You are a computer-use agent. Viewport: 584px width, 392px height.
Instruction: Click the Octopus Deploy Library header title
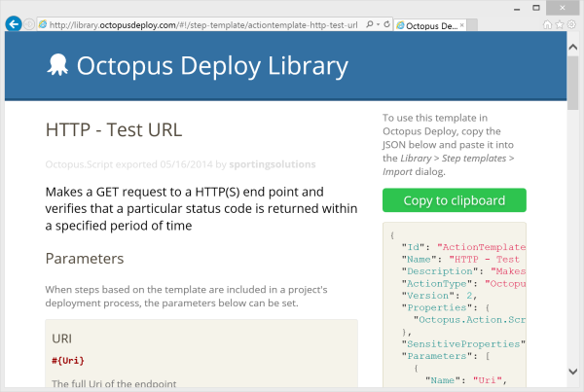pyautogui.click(x=211, y=66)
